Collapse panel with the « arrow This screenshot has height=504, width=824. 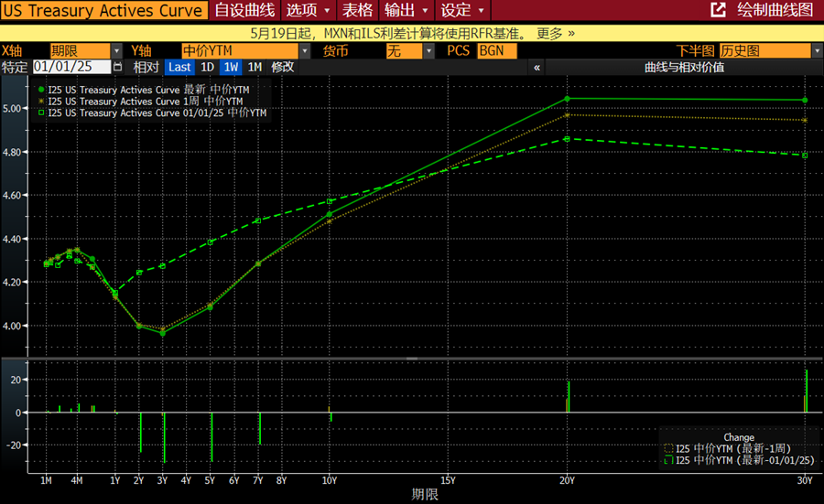click(537, 67)
